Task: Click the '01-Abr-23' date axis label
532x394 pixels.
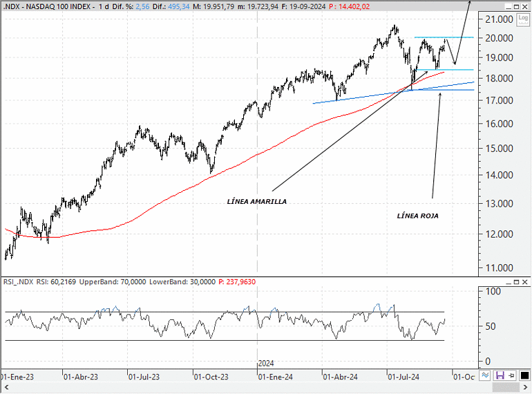Action: 81,377
